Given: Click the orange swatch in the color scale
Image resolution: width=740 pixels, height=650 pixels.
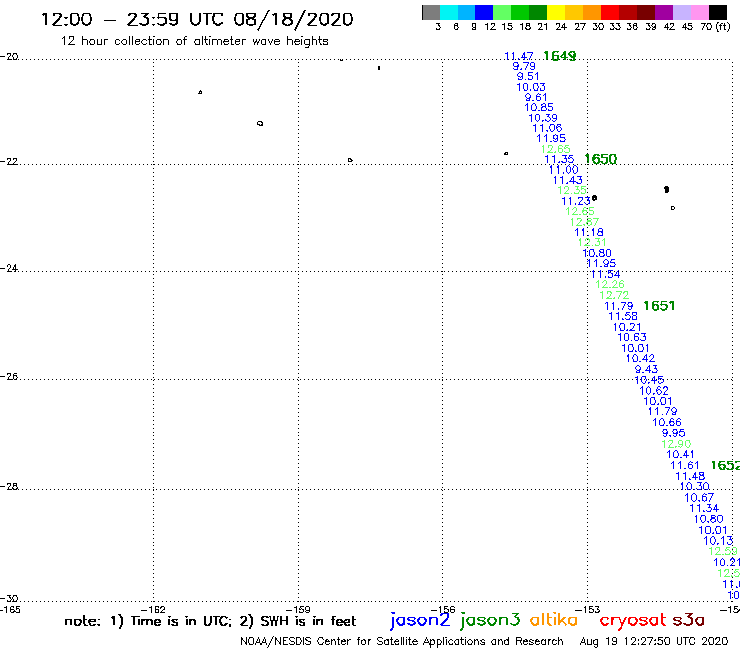Looking at the screenshot, I should (x=592, y=12).
